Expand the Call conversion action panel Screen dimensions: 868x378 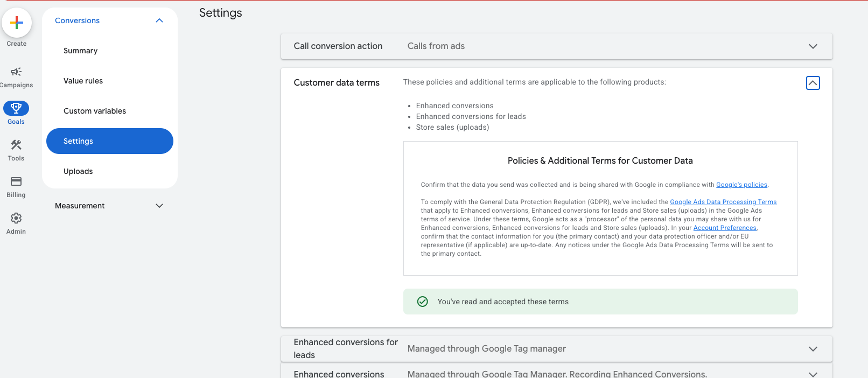[813, 46]
